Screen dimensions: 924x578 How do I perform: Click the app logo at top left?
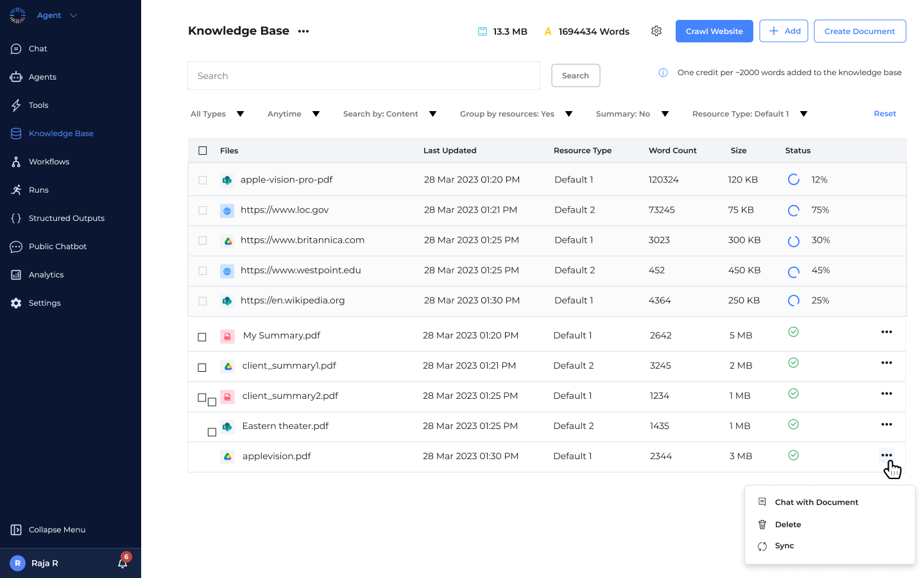[17, 15]
